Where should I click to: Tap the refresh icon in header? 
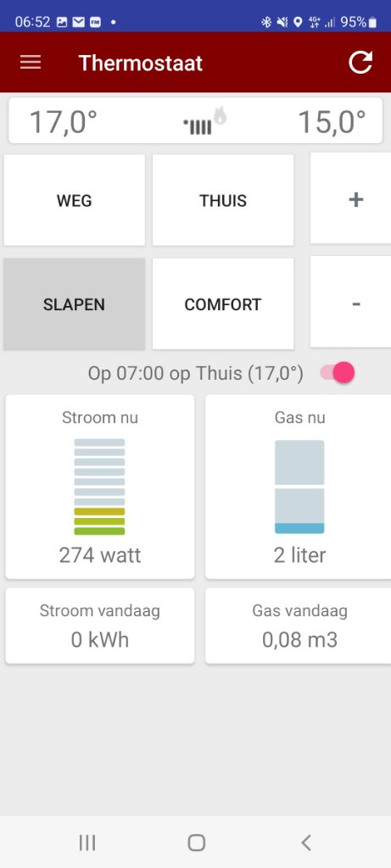point(360,63)
